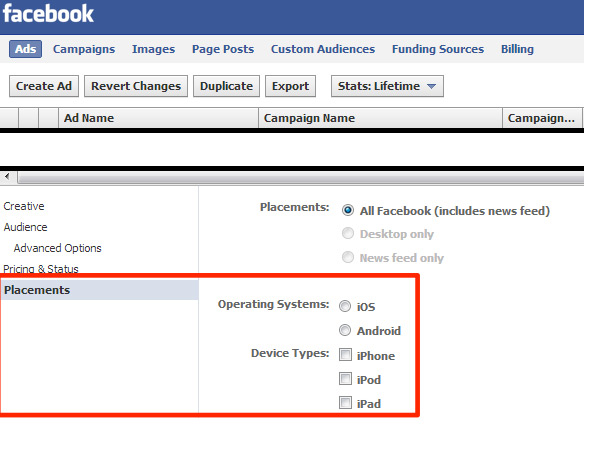The height and width of the screenshot is (463, 591).
Task: Sort by the Ad Name column header
Action: pyautogui.click(x=158, y=118)
